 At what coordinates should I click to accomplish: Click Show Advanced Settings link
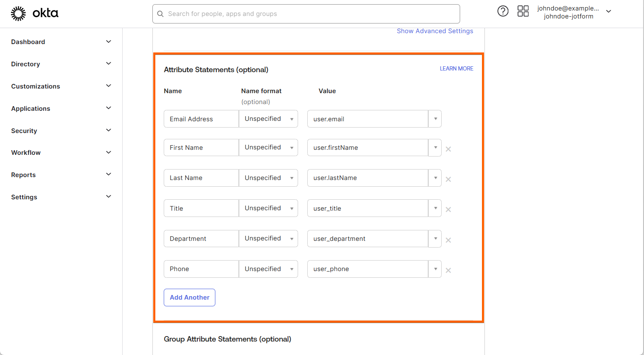coord(435,31)
